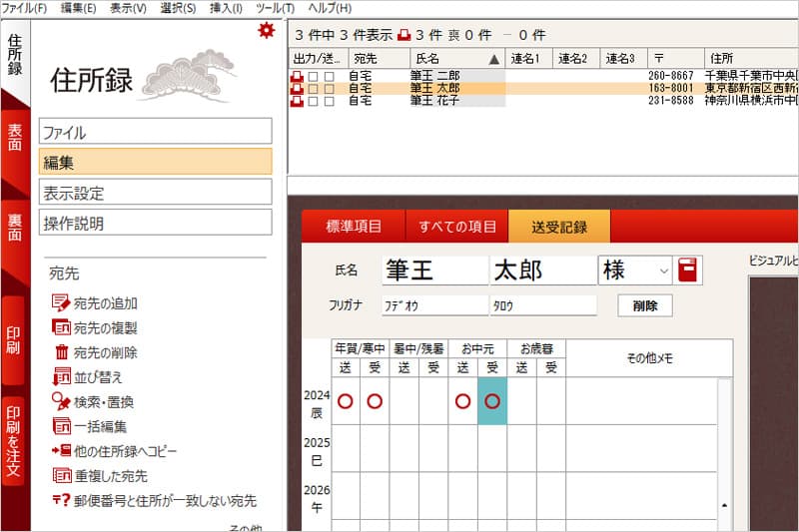Open the 編集(E) menu
The width and height of the screenshot is (799, 532).
79,8
